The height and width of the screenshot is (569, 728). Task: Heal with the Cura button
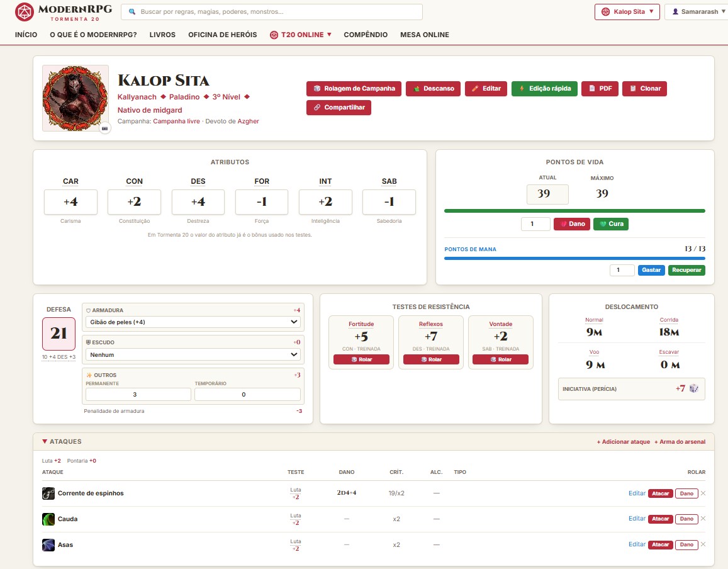[611, 224]
